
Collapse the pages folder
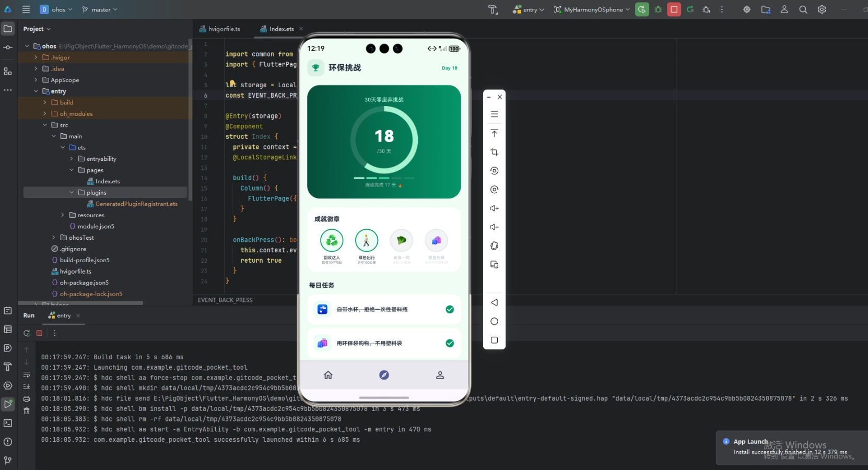coord(72,170)
